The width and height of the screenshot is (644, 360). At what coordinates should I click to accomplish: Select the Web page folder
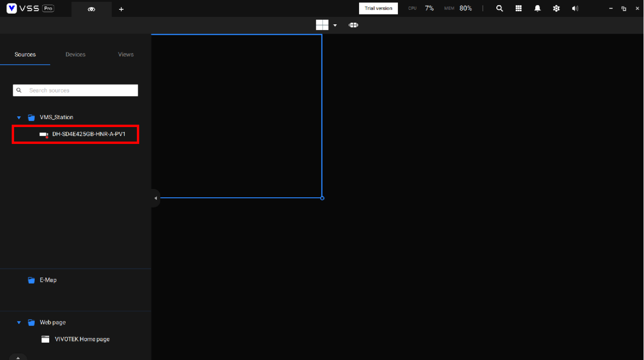coord(52,322)
